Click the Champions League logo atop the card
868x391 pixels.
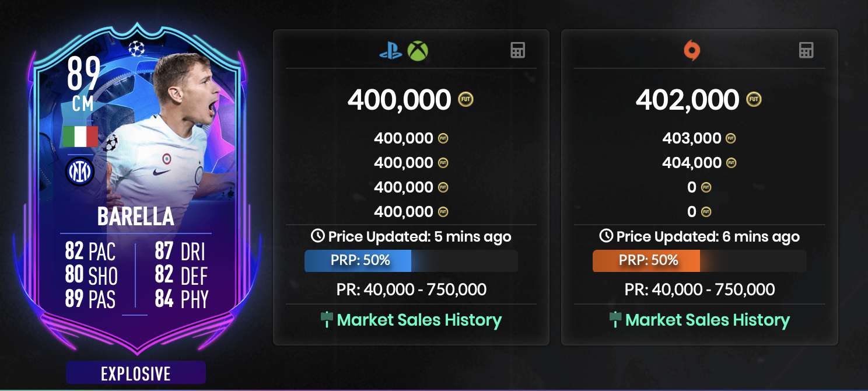pyautogui.click(x=136, y=49)
